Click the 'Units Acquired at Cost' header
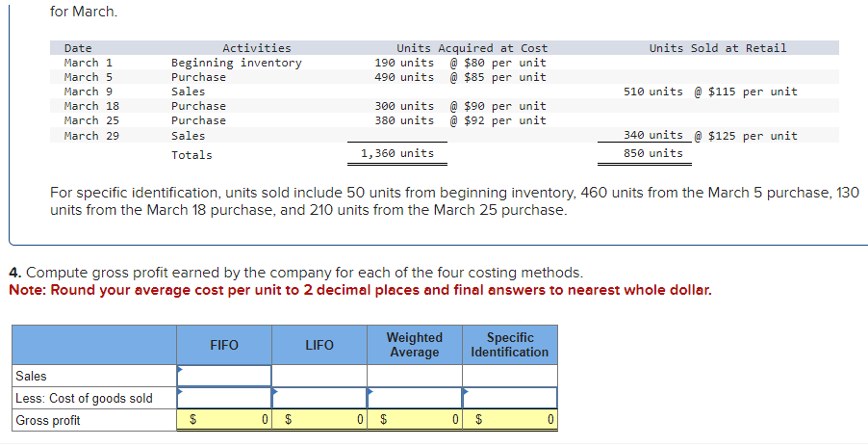Screen dimensions: 868x446 click(x=472, y=48)
